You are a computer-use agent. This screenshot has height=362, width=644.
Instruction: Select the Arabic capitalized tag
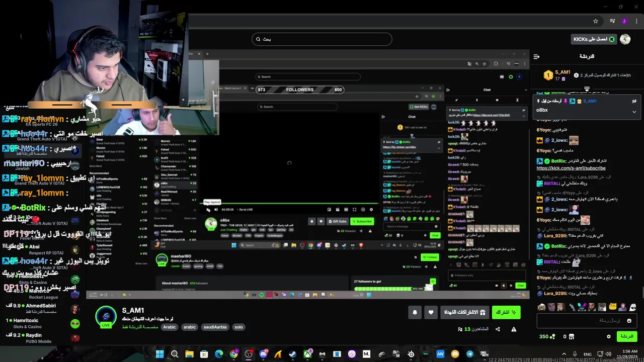pyautogui.click(x=170, y=327)
